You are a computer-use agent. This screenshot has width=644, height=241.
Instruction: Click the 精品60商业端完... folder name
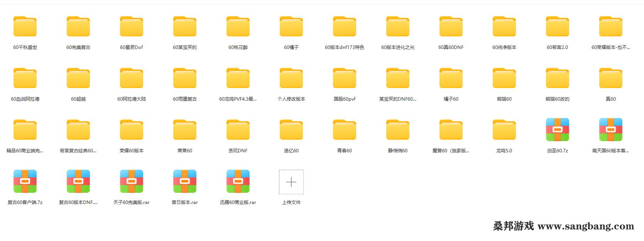[x=25, y=151]
